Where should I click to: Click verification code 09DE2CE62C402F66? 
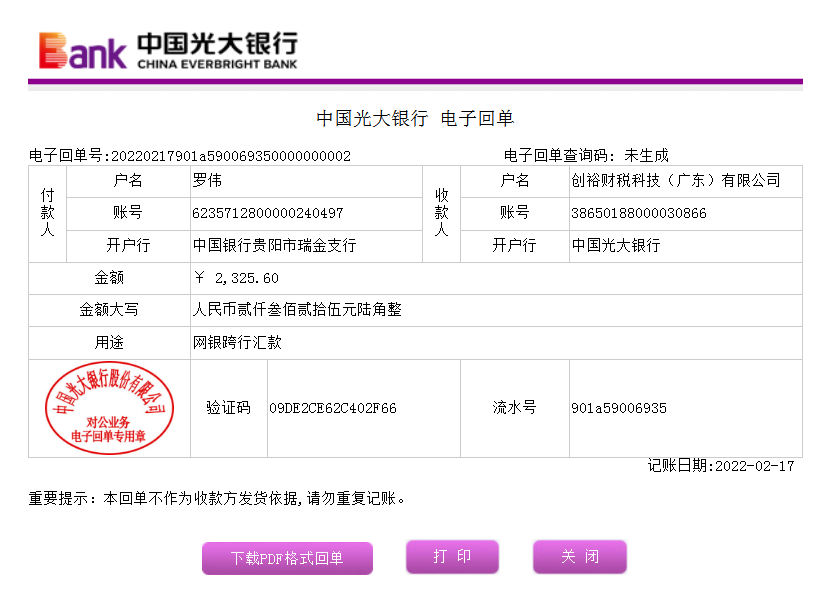pyautogui.click(x=333, y=408)
